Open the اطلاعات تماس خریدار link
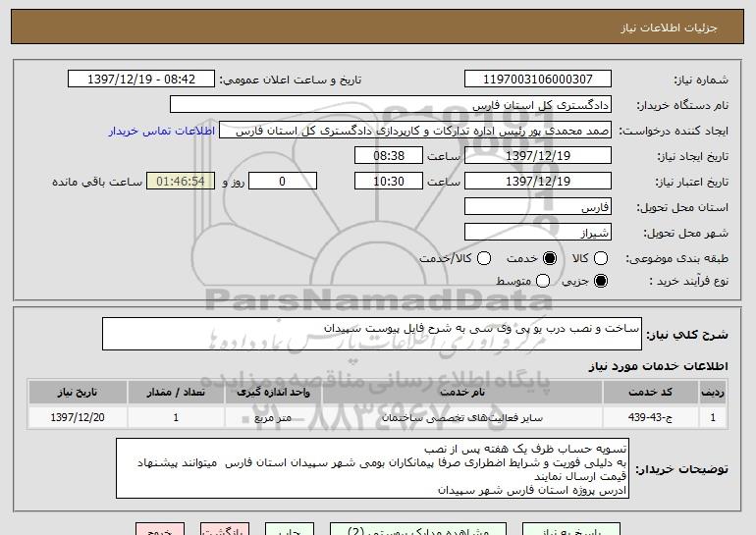 162,131
